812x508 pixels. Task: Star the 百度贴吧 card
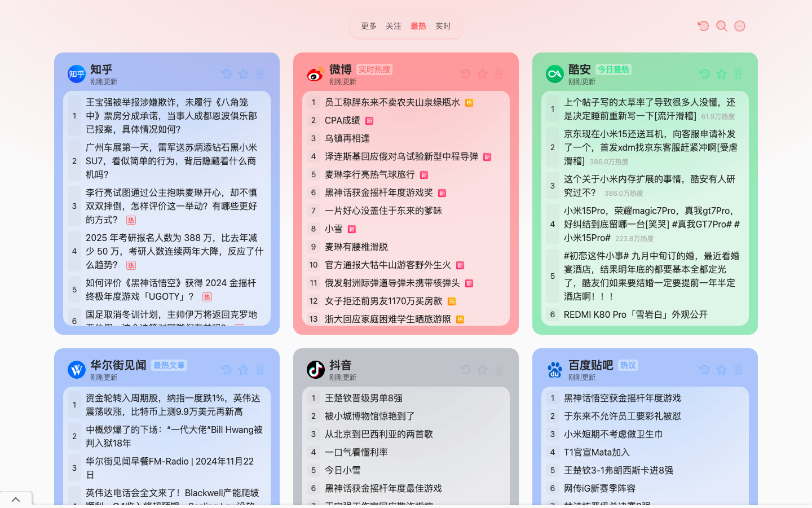pos(721,370)
